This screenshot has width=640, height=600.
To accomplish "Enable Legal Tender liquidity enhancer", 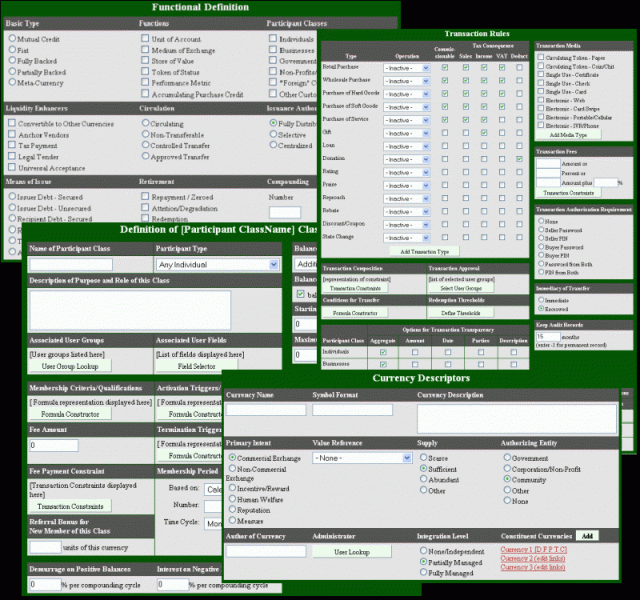I will click(12, 156).
